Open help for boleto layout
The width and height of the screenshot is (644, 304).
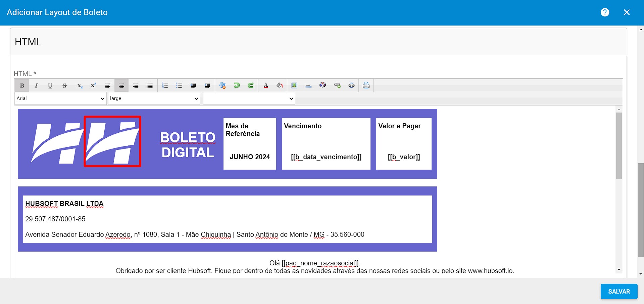click(x=605, y=12)
